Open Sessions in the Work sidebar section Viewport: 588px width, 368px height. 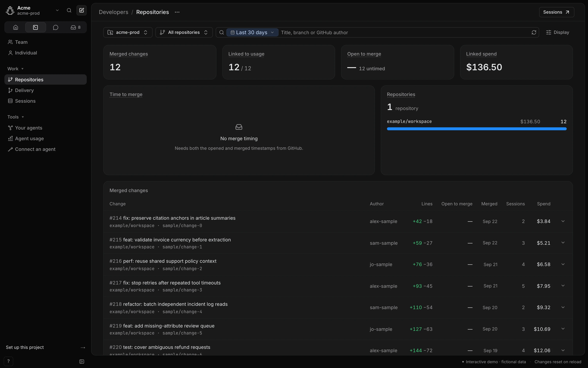point(45,101)
